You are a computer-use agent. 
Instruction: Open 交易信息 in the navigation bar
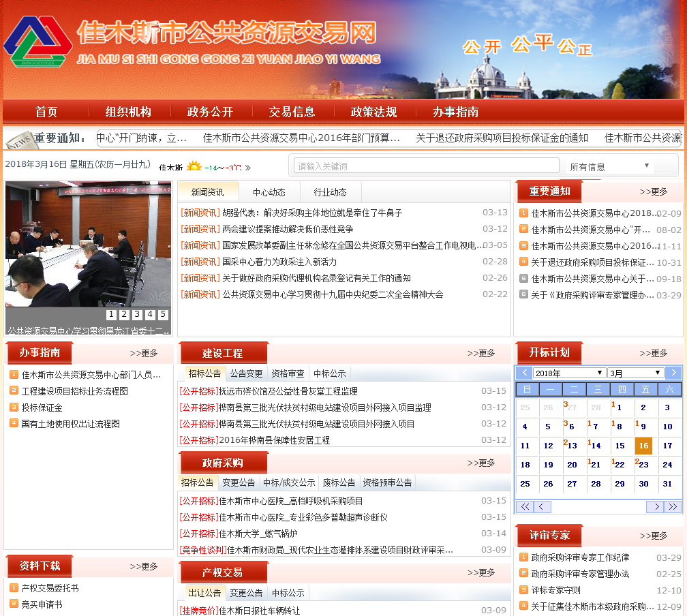click(x=292, y=112)
